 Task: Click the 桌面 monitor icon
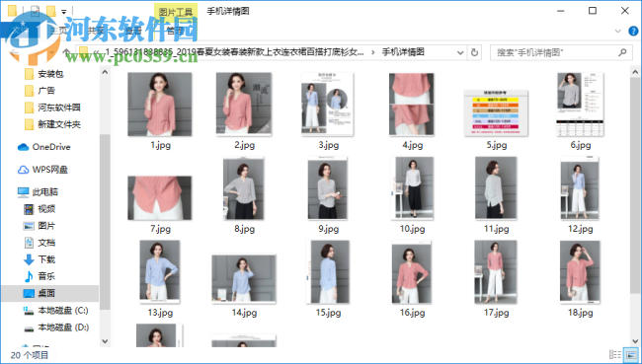tap(29, 293)
